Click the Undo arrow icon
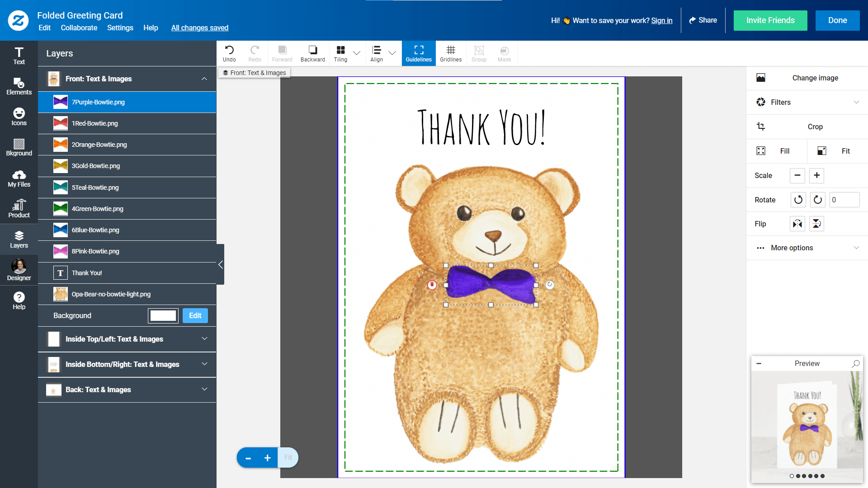This screenshot has width=868, height=488. point(229,50)
